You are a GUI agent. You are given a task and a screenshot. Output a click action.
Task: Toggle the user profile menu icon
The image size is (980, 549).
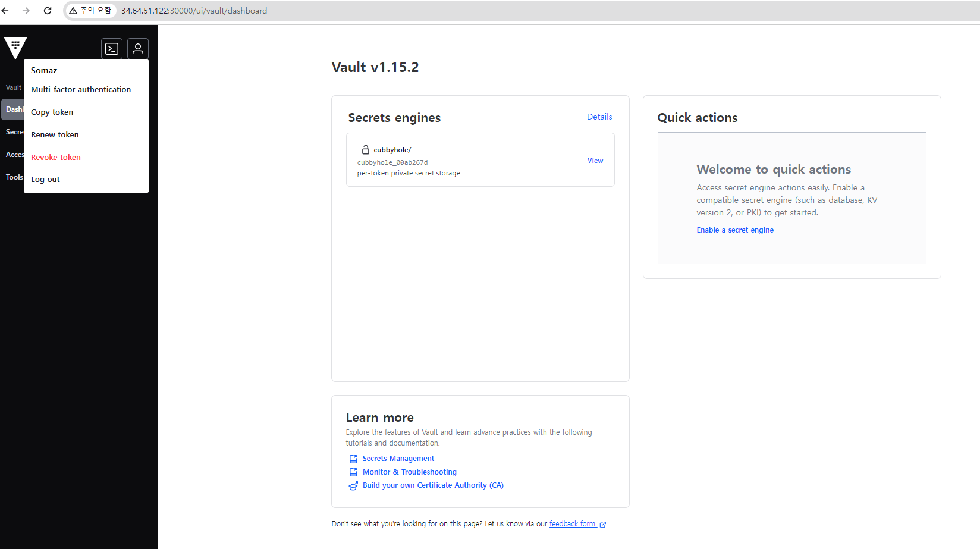(138, 49)
